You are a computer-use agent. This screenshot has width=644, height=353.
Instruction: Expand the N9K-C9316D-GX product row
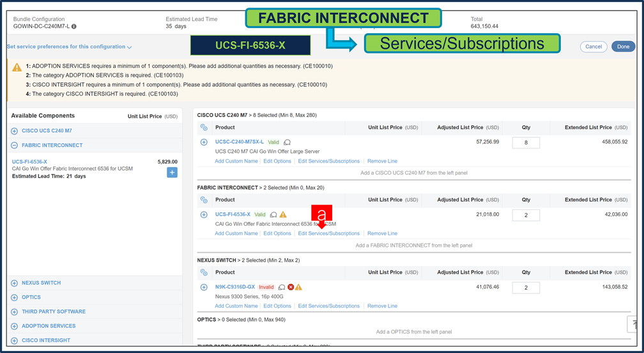(x=204, y=287)
